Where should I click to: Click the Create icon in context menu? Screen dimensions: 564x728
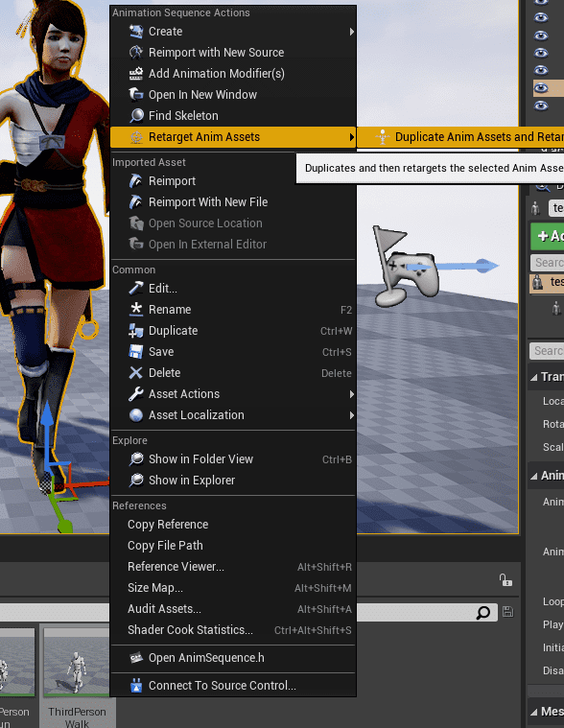[136, 32]
